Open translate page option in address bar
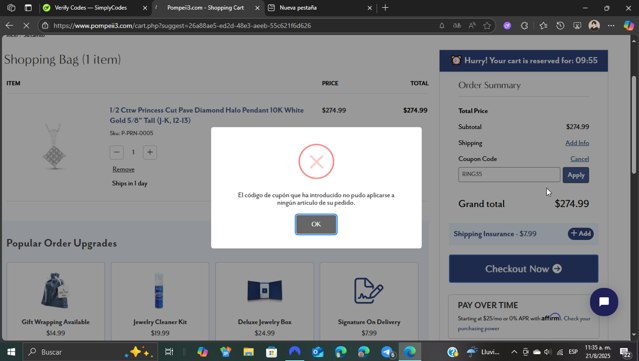 pyautogui.click(x=457, y=26)
